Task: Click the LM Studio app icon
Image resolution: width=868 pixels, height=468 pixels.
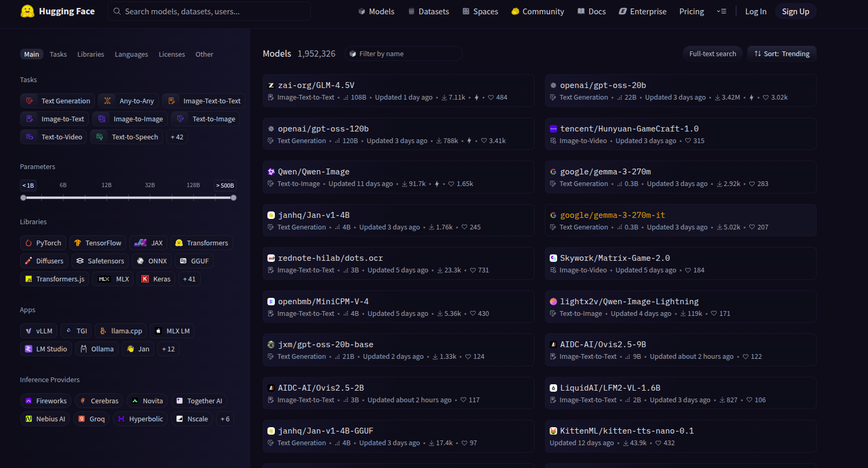Action: pos(29,349)
